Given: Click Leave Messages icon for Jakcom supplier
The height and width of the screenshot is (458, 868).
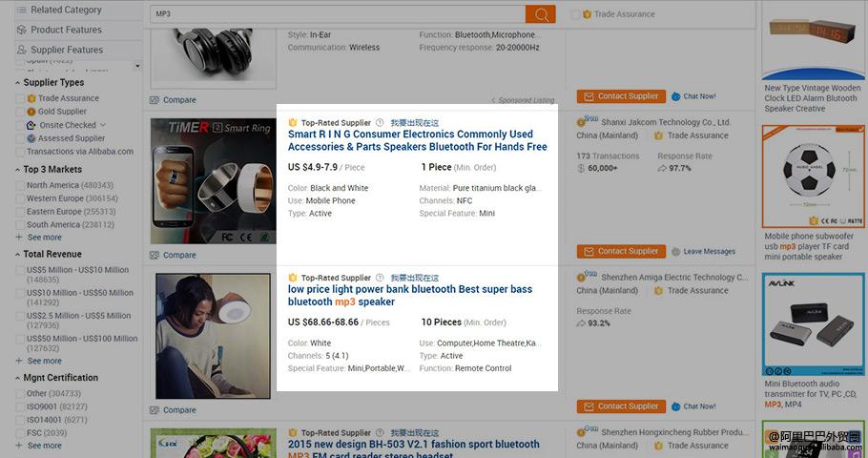Looking at the screenshot, I should tap(676, 251).
